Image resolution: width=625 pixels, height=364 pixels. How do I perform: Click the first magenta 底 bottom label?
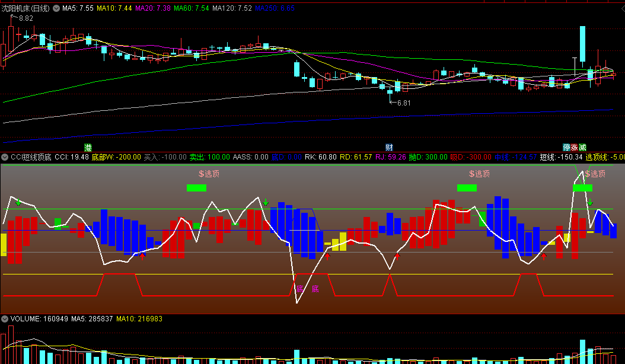(299, 289)
